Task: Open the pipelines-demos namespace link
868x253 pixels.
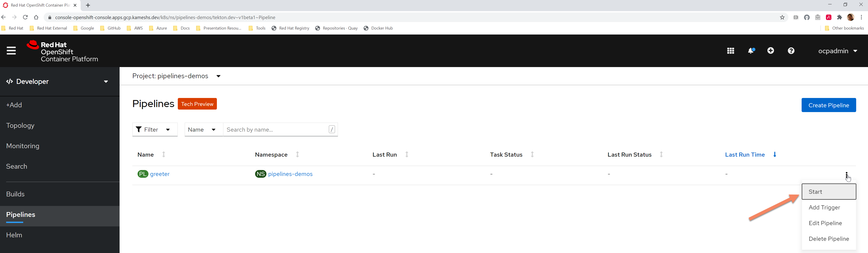Action: (290, 174)
